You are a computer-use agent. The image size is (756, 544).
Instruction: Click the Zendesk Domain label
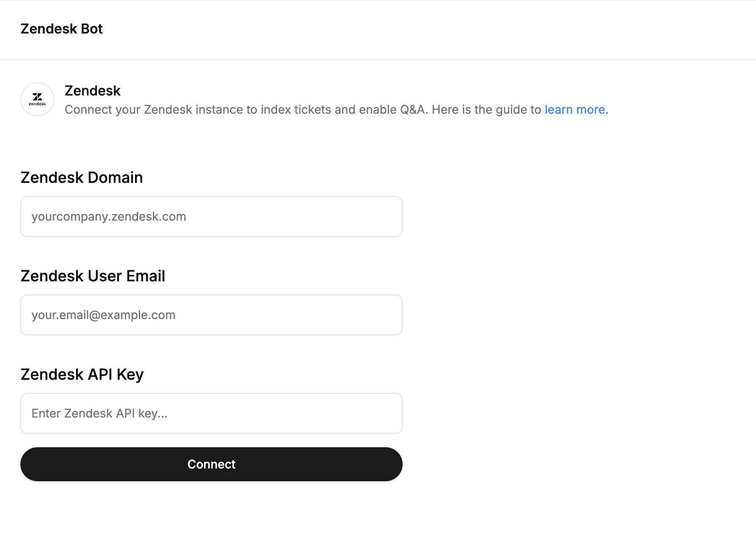pos(82,177)
